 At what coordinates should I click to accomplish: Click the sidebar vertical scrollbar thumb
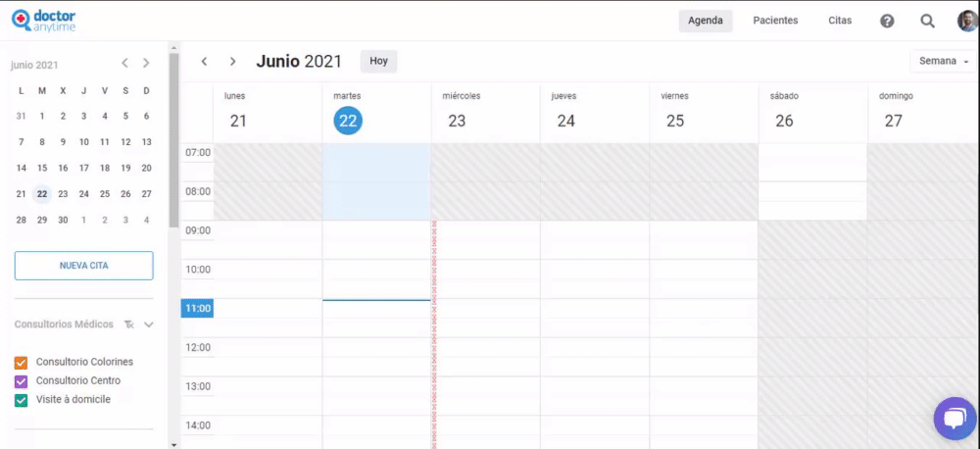coord(173,141)
